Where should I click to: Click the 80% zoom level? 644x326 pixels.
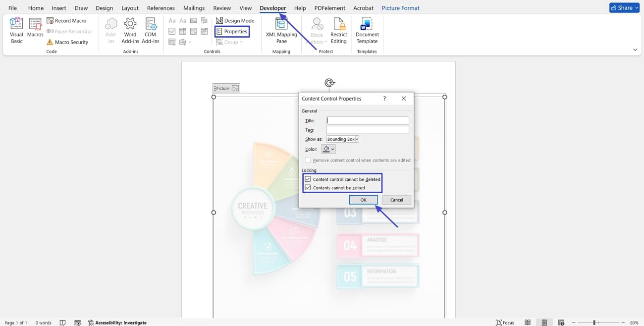point(634,323)
